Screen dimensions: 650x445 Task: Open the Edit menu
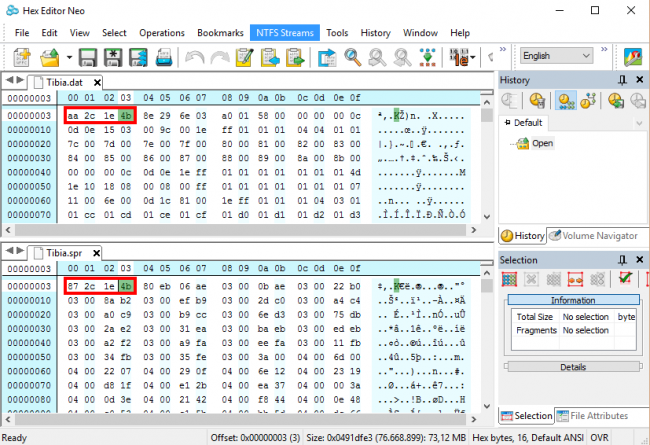tap(49, 33)
